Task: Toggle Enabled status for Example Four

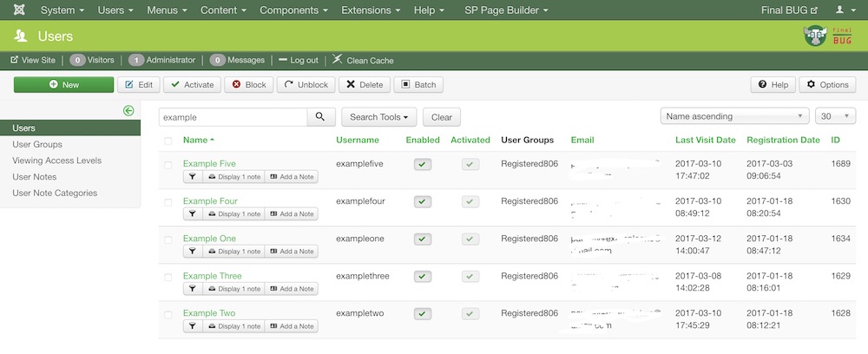Action: coord(423,201)
